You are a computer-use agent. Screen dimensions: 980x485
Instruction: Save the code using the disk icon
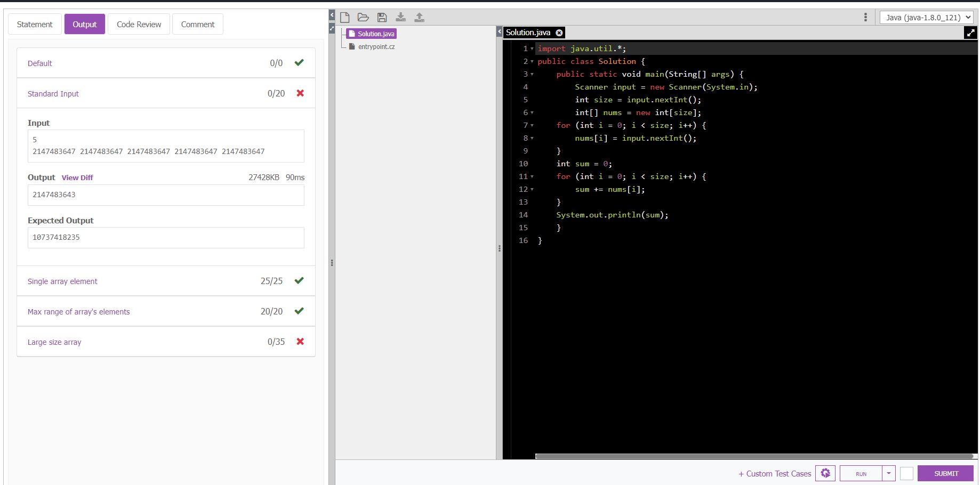tap(382, 17)
